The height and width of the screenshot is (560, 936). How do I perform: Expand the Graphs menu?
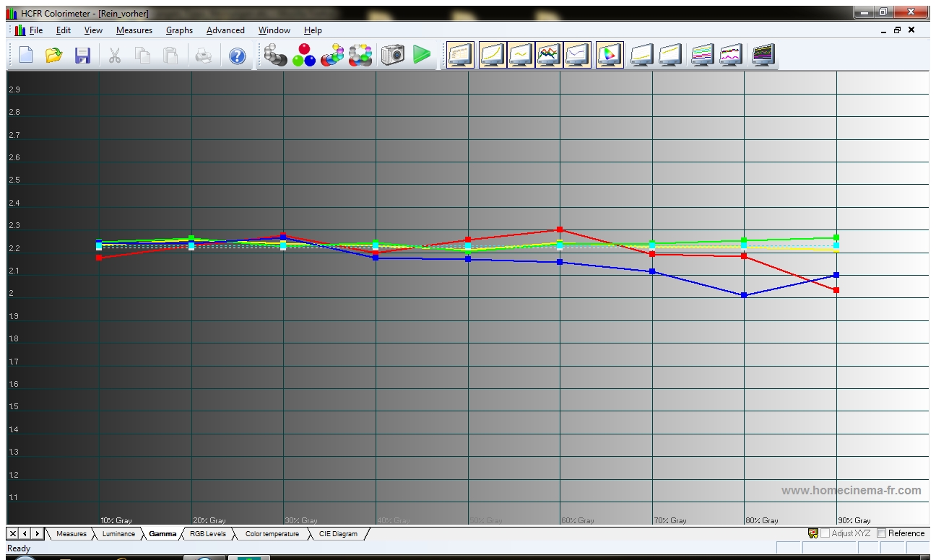click(179, 30)
